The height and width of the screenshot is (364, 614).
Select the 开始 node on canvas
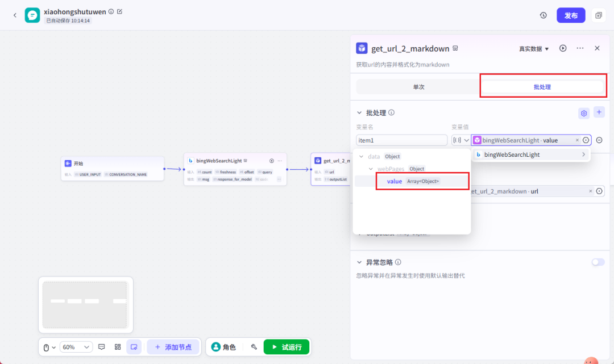tap(113, 169)
